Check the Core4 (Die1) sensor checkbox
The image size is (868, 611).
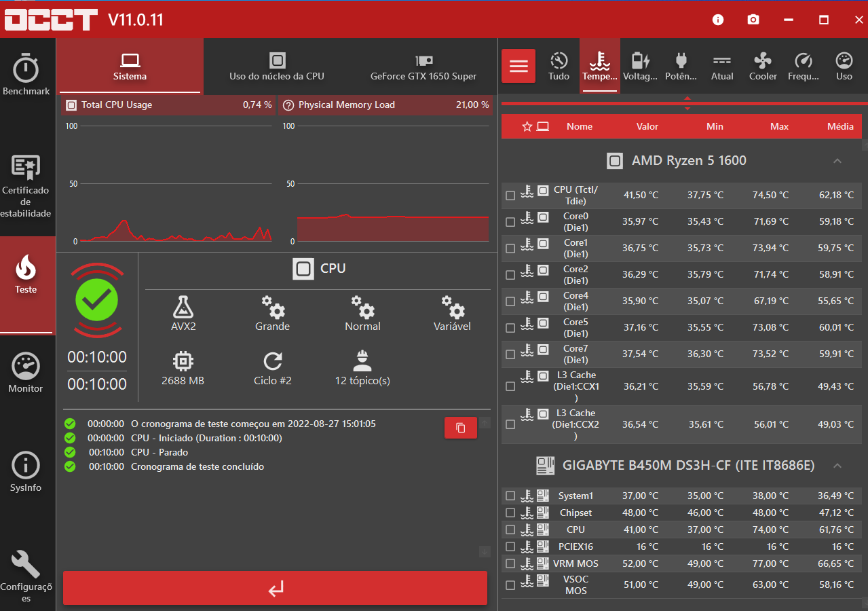pos(510,301)
